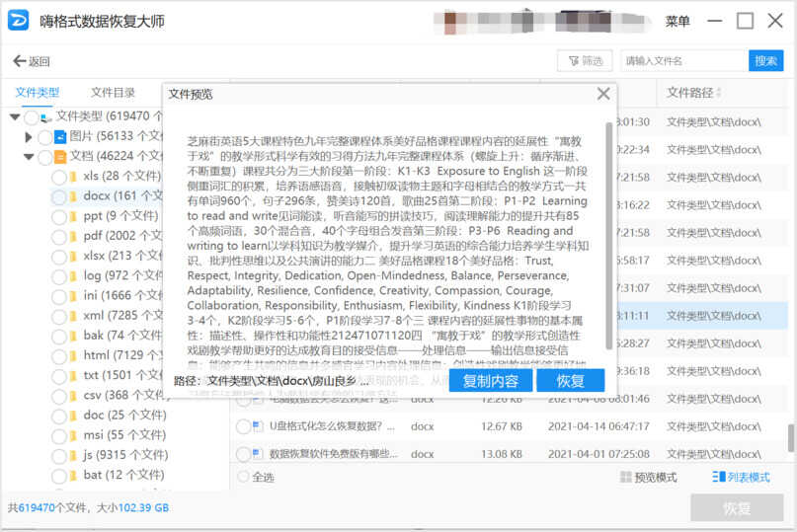
Task: Select the bat folder icon
Action: tap(73, 476)
